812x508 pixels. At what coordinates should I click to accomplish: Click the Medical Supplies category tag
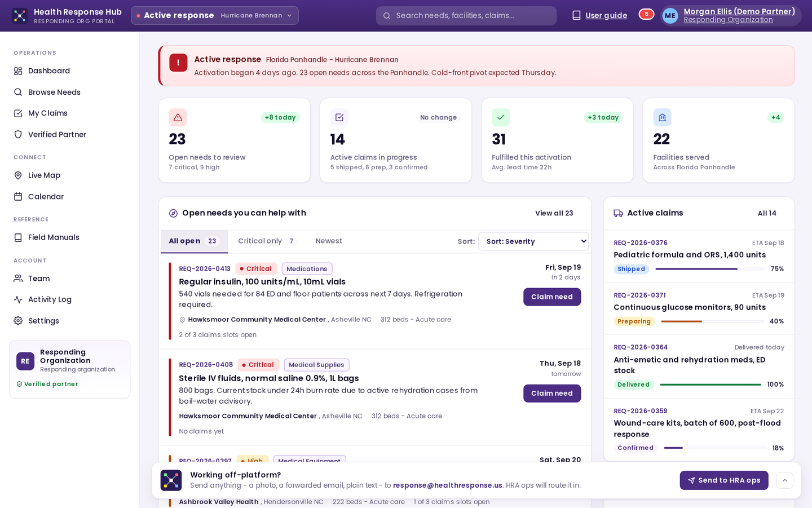coord(316,365)
